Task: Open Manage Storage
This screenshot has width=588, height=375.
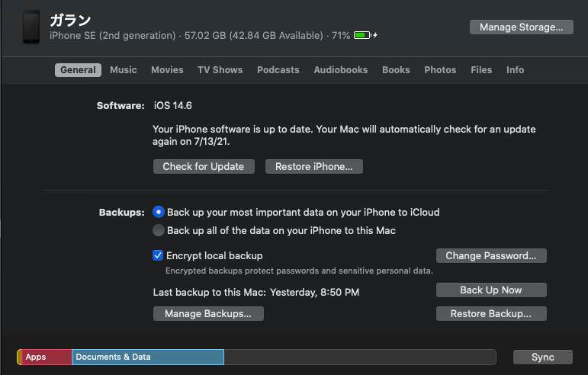Action: click(x=521, y=27)
